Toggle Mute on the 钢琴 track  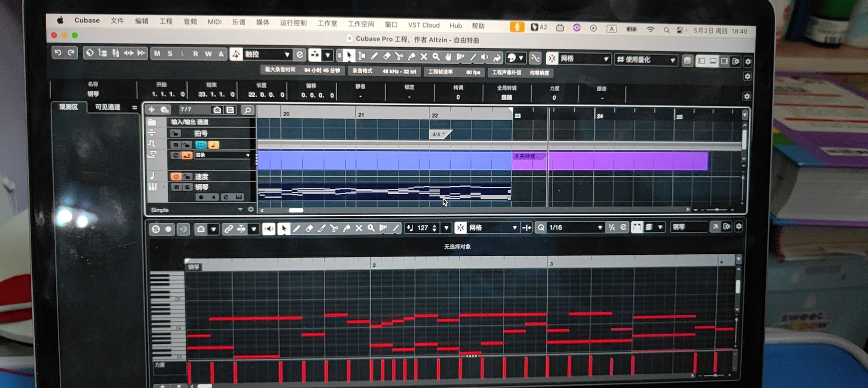coord(176,187)
